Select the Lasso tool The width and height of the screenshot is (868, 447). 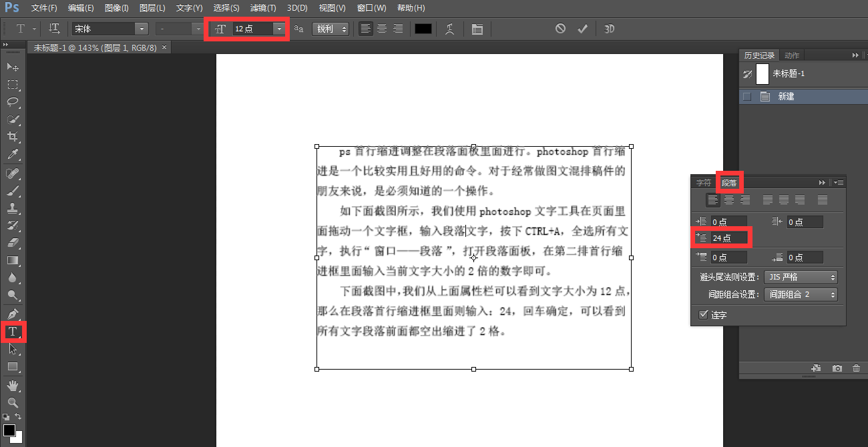(12, 102)
